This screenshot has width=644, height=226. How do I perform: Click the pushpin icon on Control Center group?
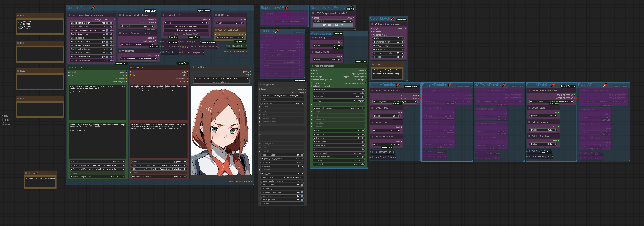[x=93, y=8]
